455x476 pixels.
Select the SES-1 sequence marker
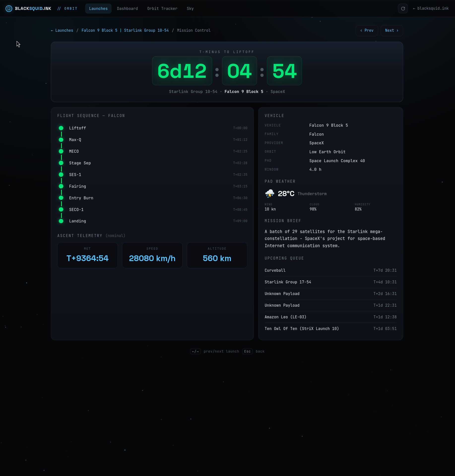coord(61,175)
